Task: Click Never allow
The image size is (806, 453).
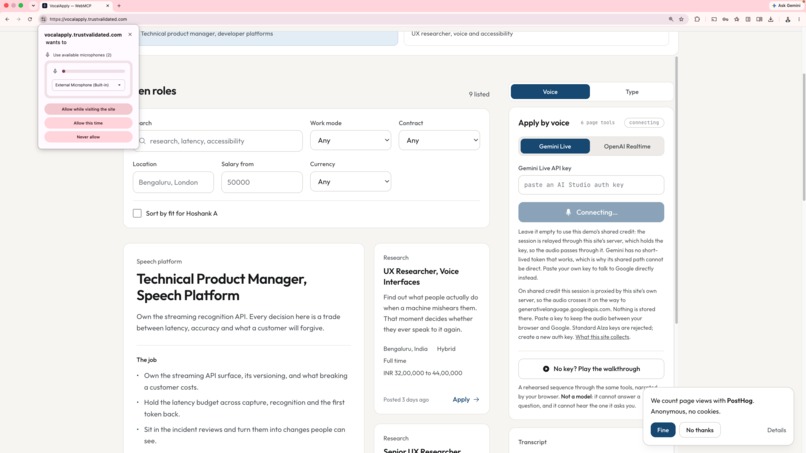Action: point(88,137)
